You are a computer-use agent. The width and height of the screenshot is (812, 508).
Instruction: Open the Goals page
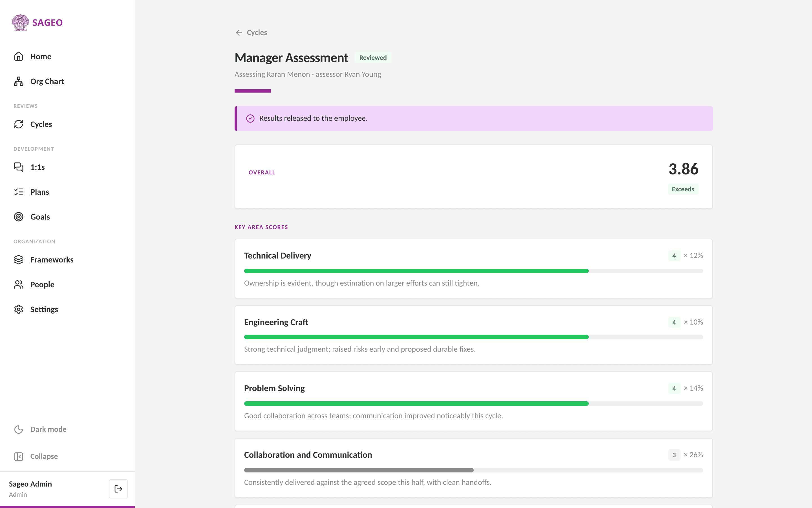pyautogui.click(x=40, y=217)
